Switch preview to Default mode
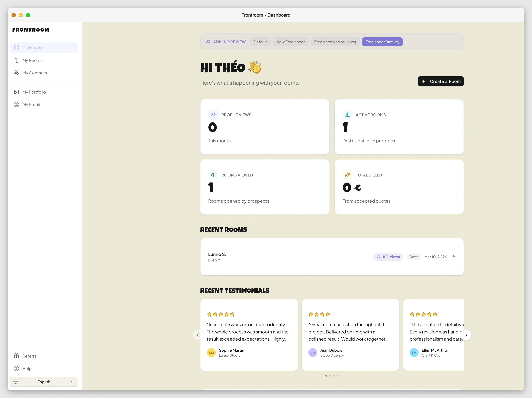The height and width of the screenshot is (398, 532). click(x=260, y=42)
